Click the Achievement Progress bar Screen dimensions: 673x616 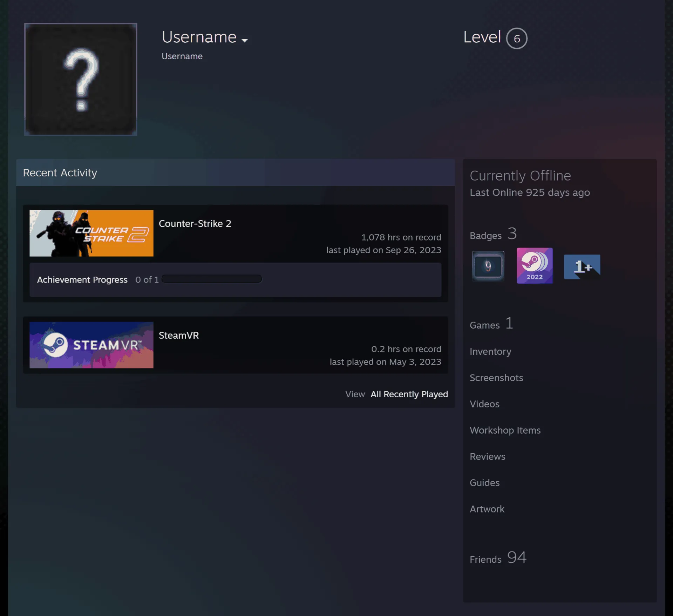[x=212, y=279]
